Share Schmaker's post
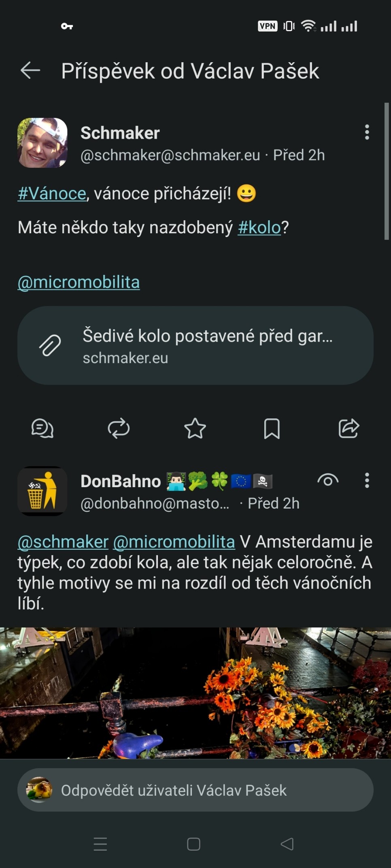 click(x=348, y=429)
